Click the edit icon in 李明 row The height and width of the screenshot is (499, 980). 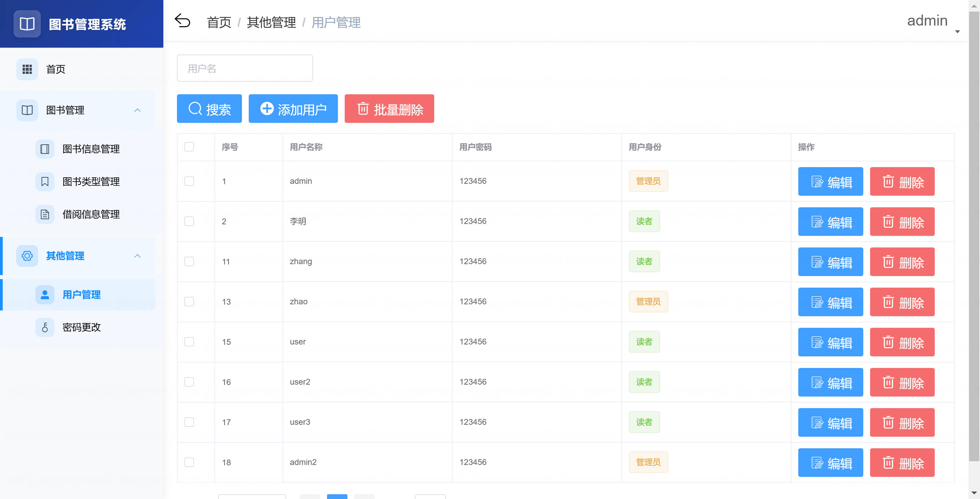tap(817, 222)
